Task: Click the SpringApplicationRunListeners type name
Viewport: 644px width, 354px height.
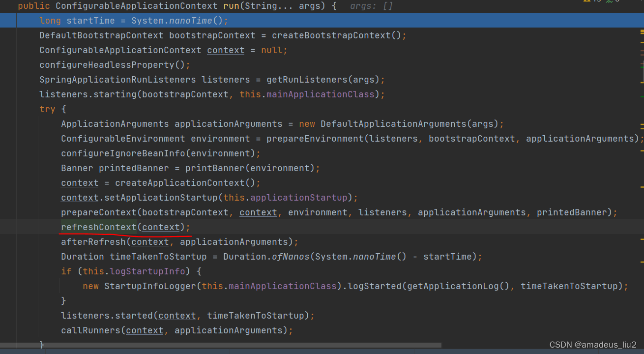Action: 117,80
